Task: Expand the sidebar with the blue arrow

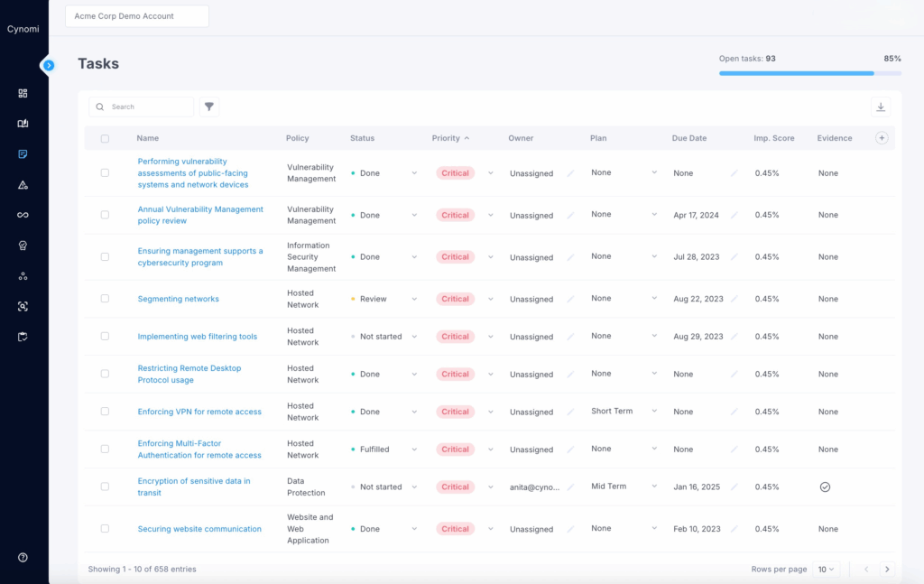Action: tap(49, 65)
